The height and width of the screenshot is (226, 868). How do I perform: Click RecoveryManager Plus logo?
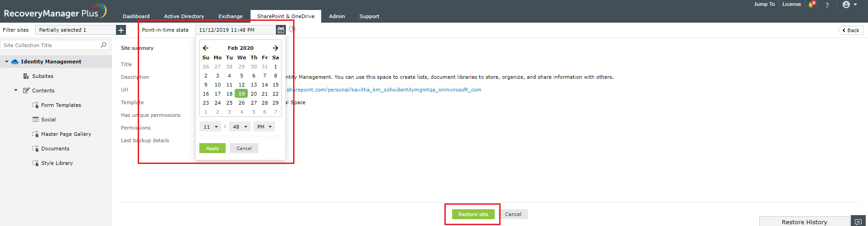tap(55, 11)
